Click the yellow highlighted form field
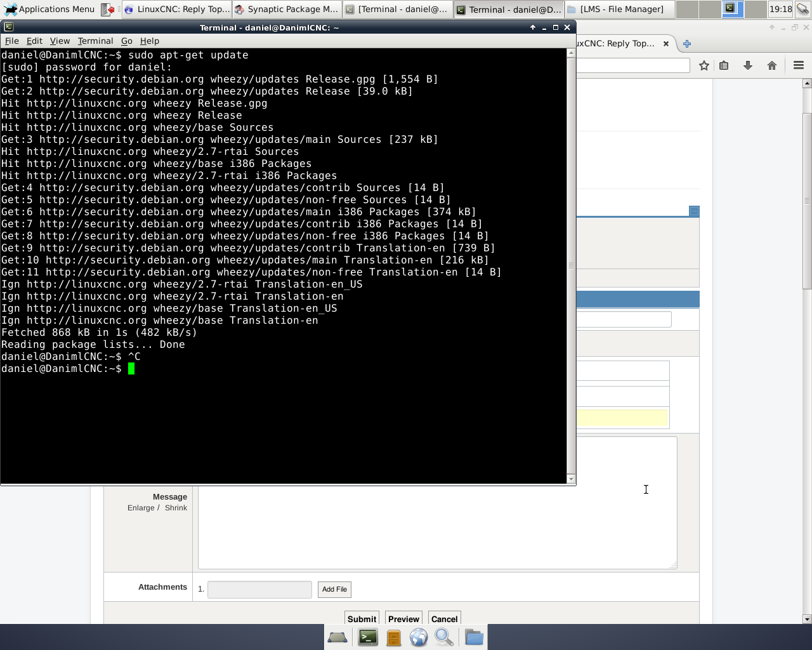 pyautogui.click(x=622, y=418)
